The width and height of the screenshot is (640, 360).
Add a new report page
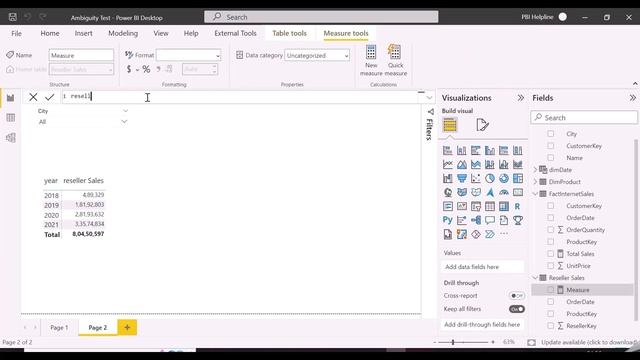127,327
